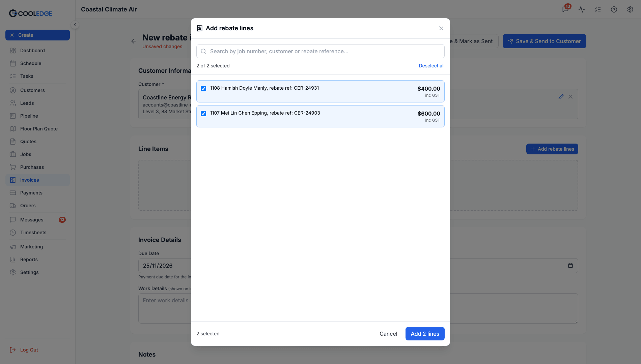Screen dimensions: 641x364
Task: Close the Add rebate lines dialog
Action: click(x=441, y=28)
